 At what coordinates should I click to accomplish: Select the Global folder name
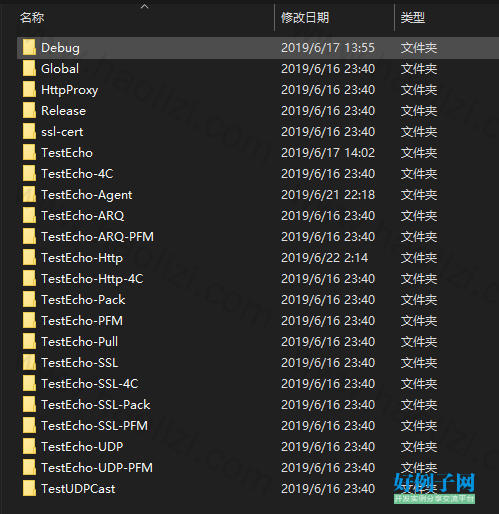click(60, 69)
